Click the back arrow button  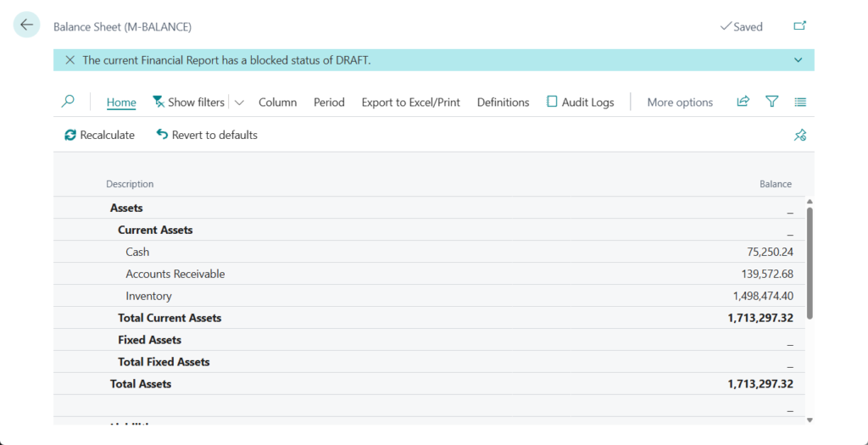coord(26,25)
